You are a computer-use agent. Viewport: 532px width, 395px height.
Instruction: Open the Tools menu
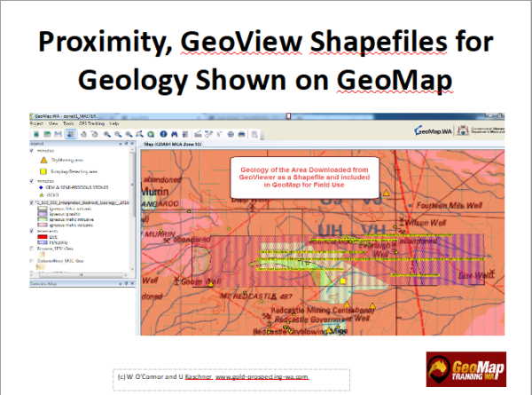point(68,123)
